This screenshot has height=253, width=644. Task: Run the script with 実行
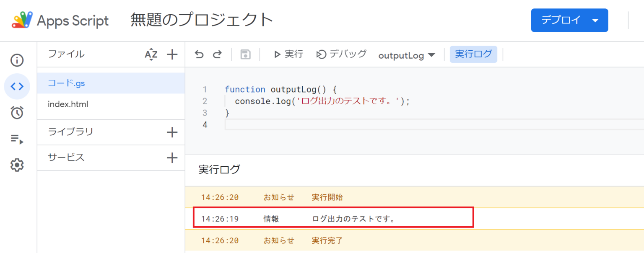(x=288, y=54)
